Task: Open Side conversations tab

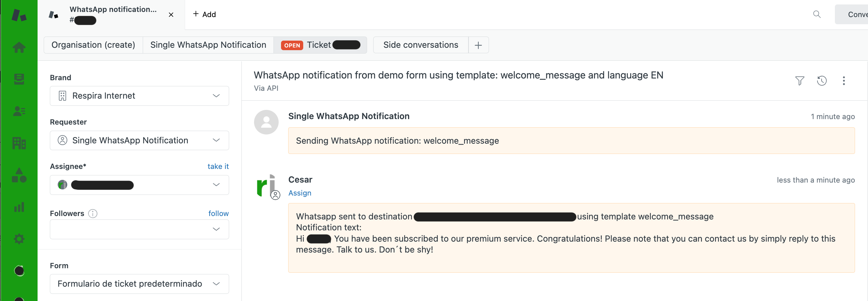Action: click(x=421, y=45)
